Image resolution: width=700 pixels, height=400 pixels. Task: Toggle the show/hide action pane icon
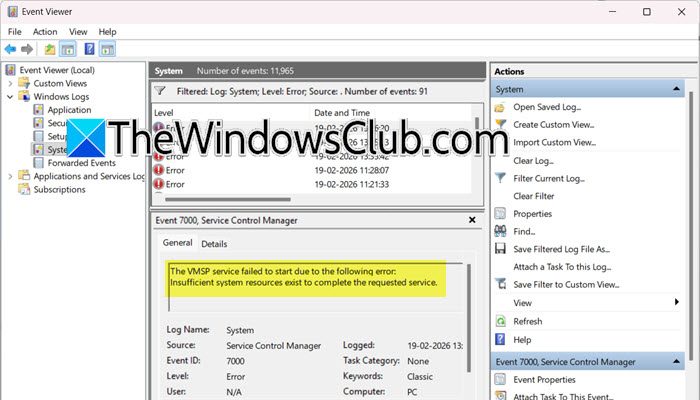(x=107, y=49)
